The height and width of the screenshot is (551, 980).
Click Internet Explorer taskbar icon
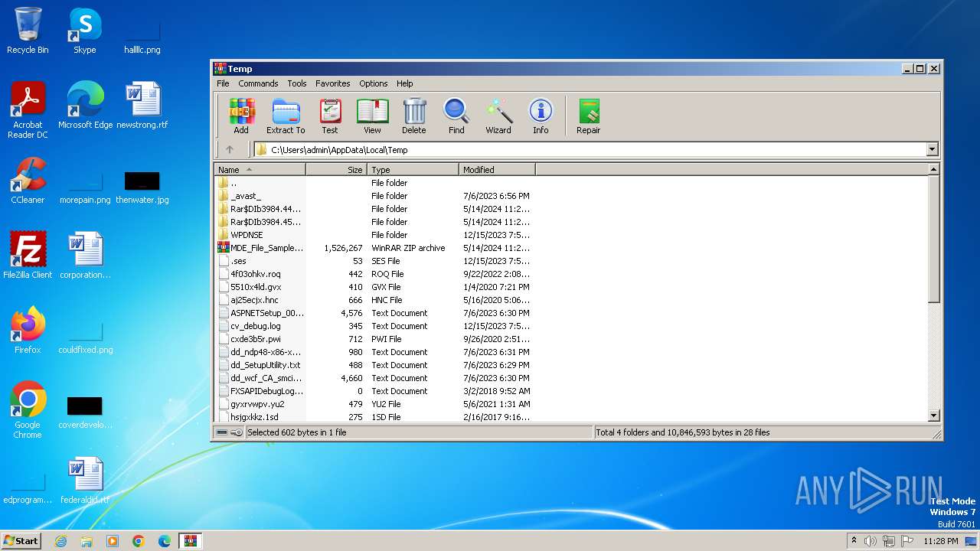click(x=60, y=541)
